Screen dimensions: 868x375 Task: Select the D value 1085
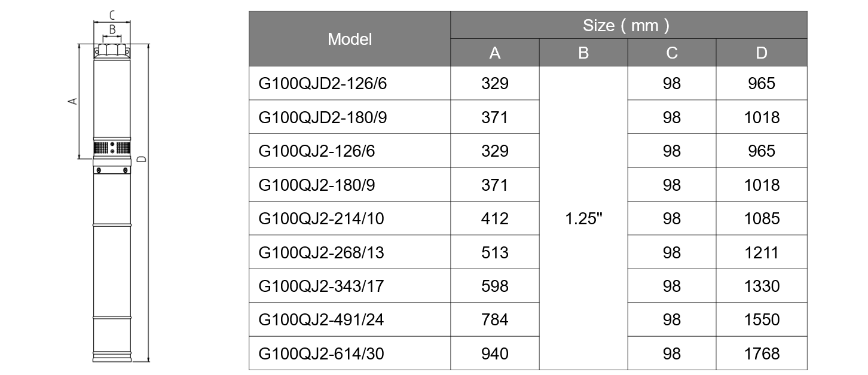[762, 218]
